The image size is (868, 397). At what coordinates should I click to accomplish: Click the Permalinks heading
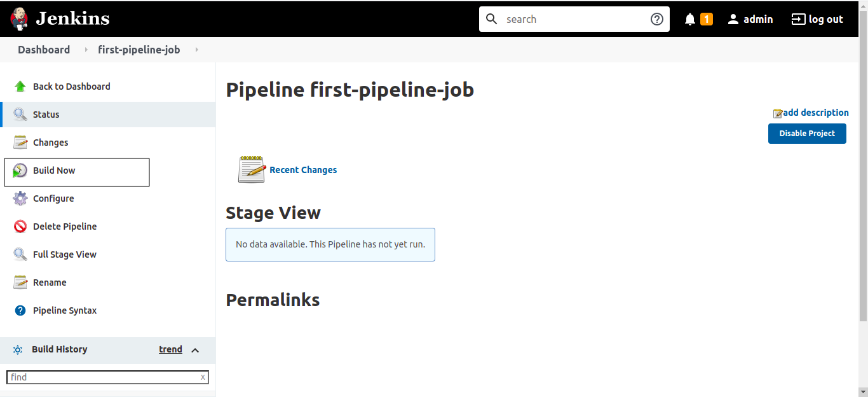point(273,300)
